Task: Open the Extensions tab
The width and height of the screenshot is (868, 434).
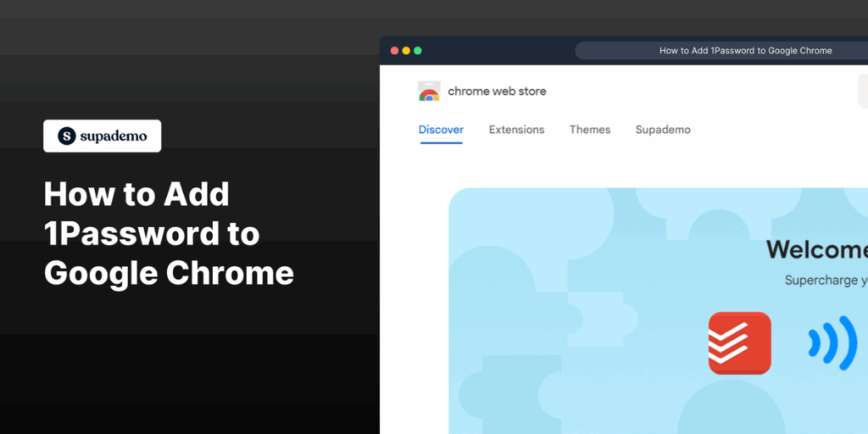Action: click(x=516, y=130)
